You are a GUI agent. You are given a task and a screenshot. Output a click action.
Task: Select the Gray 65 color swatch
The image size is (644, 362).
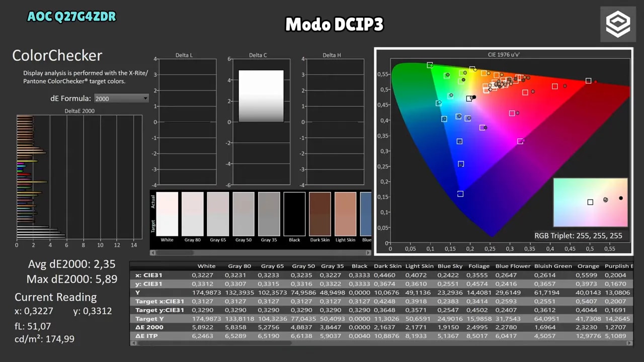pyautogui.click(x=218, y=214)
